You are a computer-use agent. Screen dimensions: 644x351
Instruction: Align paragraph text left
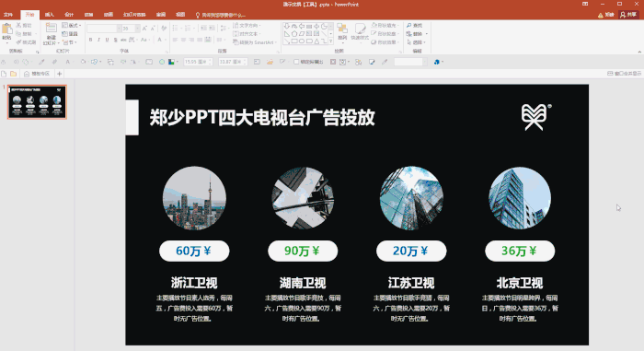click(x=176, y=40)
